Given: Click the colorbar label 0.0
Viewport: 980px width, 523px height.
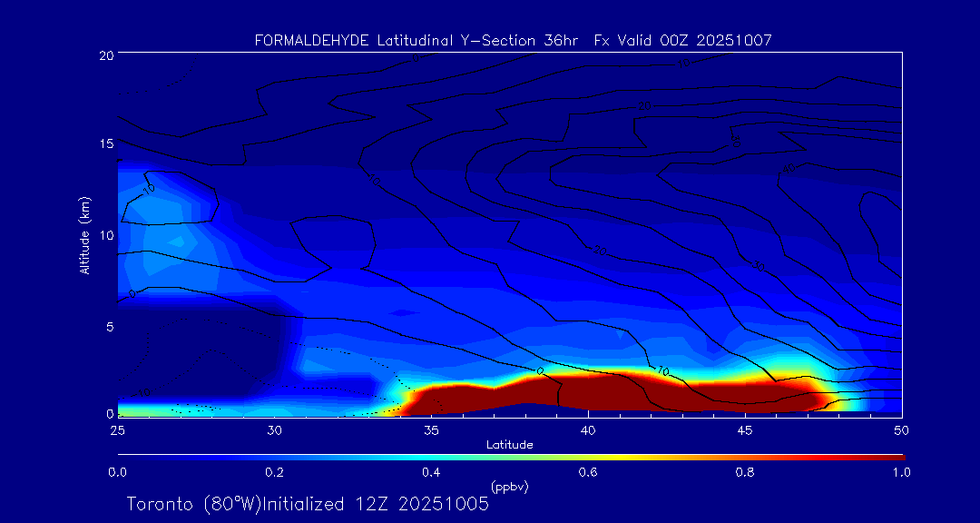Looking at the screenshot, I should click(x=117, y=472).
